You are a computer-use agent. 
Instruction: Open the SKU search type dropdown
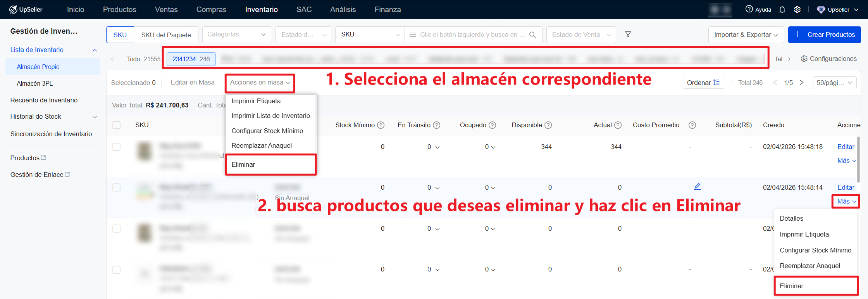[370, 35]
